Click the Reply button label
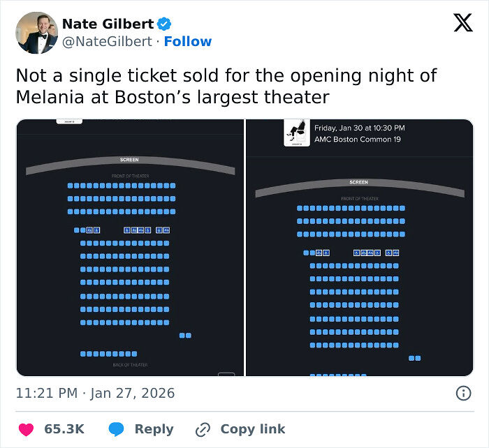Viewport: 489px width, 448px height. point(154,429)
